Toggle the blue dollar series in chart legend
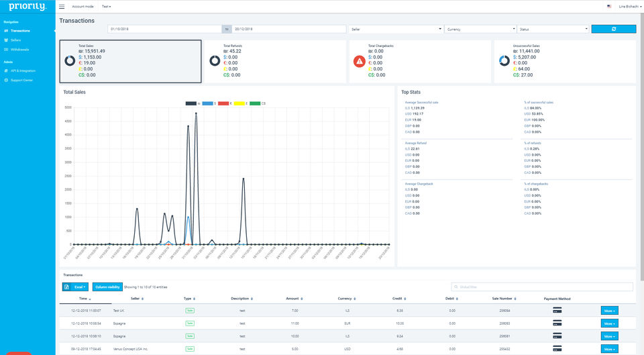The height and width of the screenshot is (355, 644). tap(208, 103)
